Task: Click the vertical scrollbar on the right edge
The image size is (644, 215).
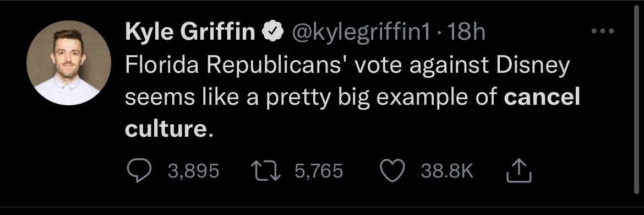Action: coord(636,101)
